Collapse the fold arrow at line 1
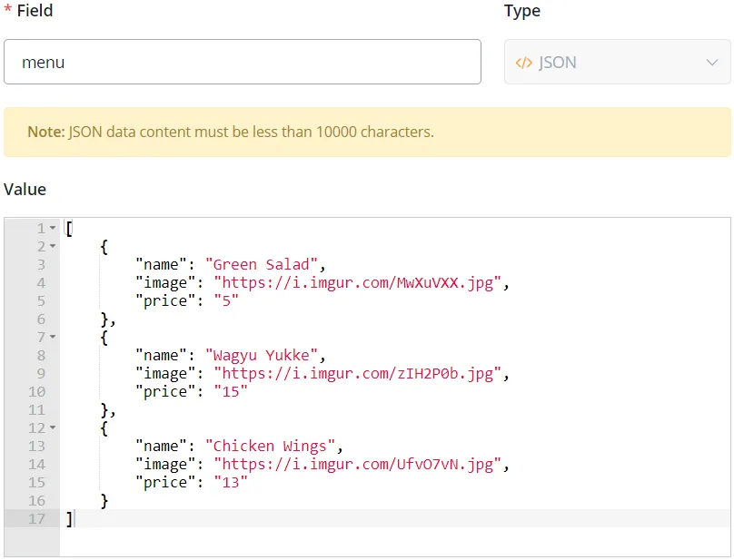 click(53, 229)
